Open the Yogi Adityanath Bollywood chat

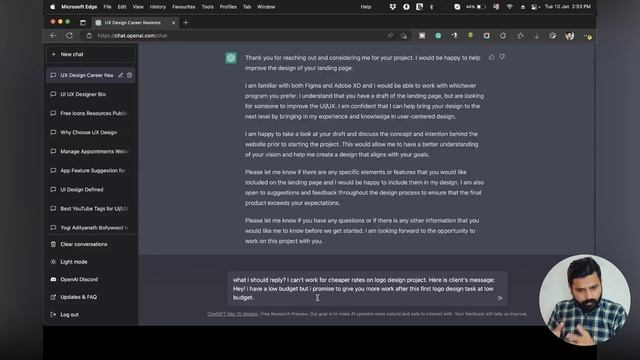(91, 228)
